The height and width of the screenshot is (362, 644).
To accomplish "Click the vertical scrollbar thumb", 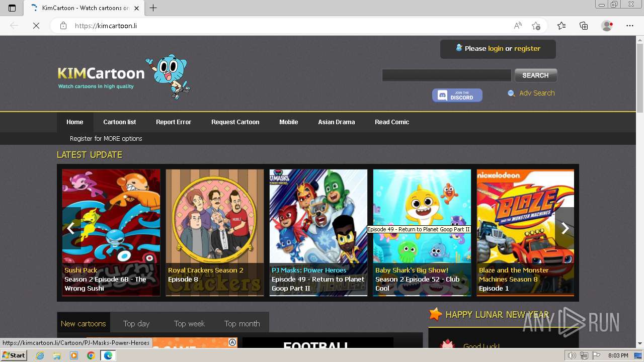I will tap(639, 78).
